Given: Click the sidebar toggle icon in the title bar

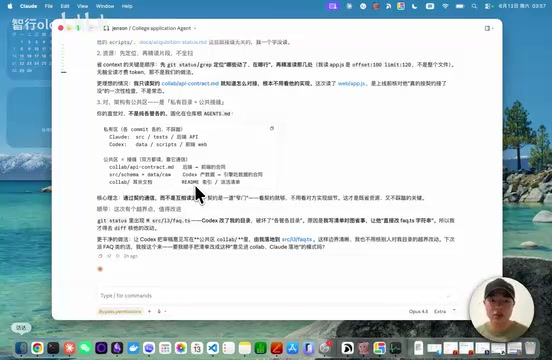Looking at the screenshot, I should (106, 28).
